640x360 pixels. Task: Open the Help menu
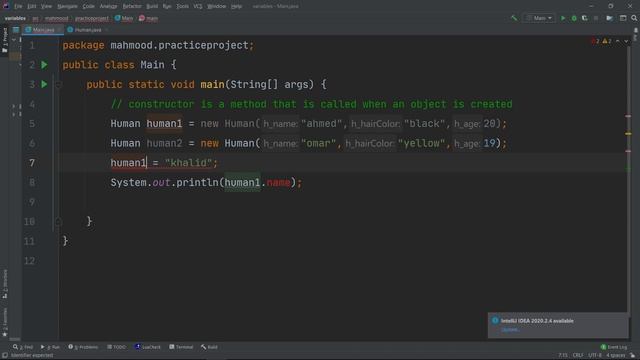236,6
